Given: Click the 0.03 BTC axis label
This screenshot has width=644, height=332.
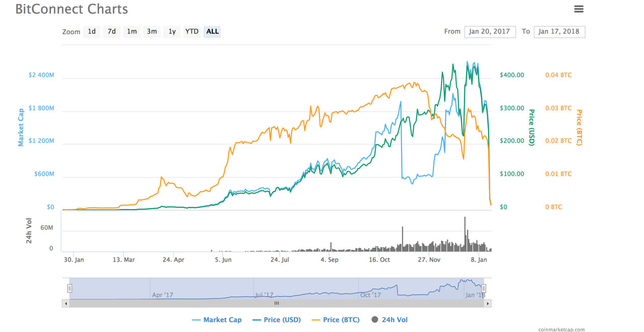Looking at the screenshot, I should 558,108.
